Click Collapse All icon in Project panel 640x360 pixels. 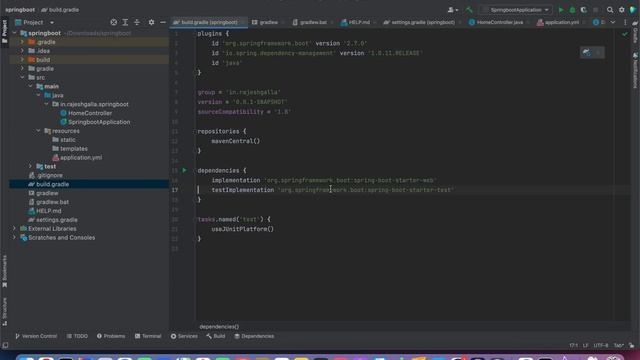point(137,22)
